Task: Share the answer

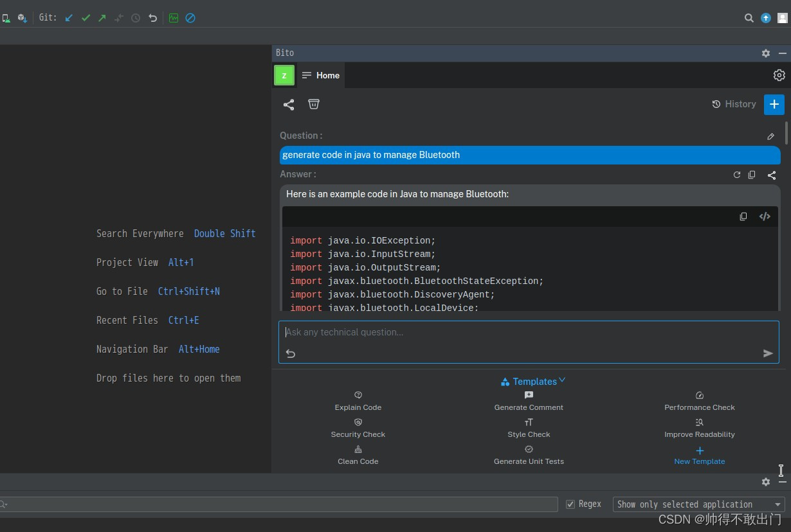Action: pos(772,175)
